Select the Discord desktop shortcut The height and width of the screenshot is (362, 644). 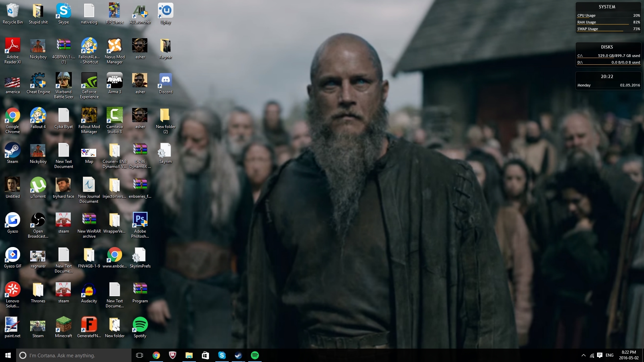coord(165,84)
